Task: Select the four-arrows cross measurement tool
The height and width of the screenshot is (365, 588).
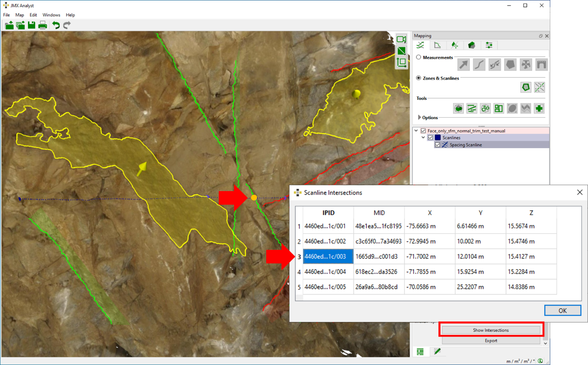Action: tap(526, 64)
